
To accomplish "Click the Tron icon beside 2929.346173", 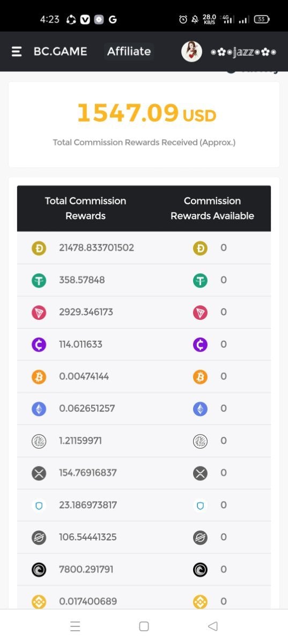I will [39, 312].
